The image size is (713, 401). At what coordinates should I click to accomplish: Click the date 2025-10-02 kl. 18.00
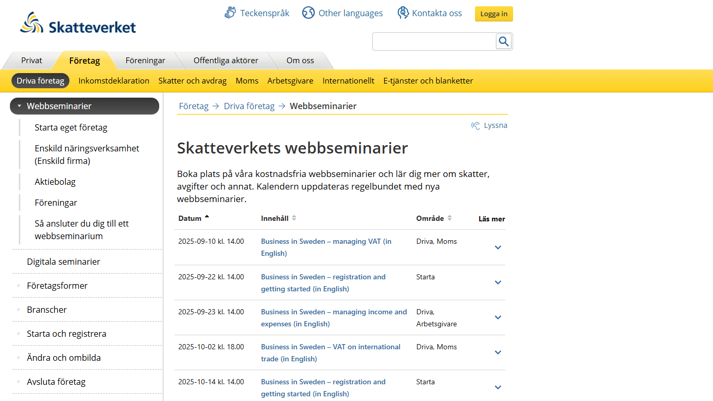click(x=211, y=347)
